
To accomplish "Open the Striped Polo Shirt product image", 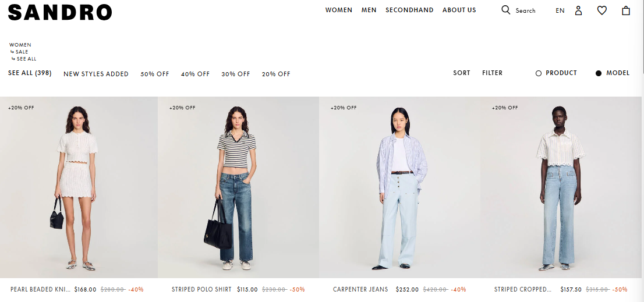I will point(238,187).
